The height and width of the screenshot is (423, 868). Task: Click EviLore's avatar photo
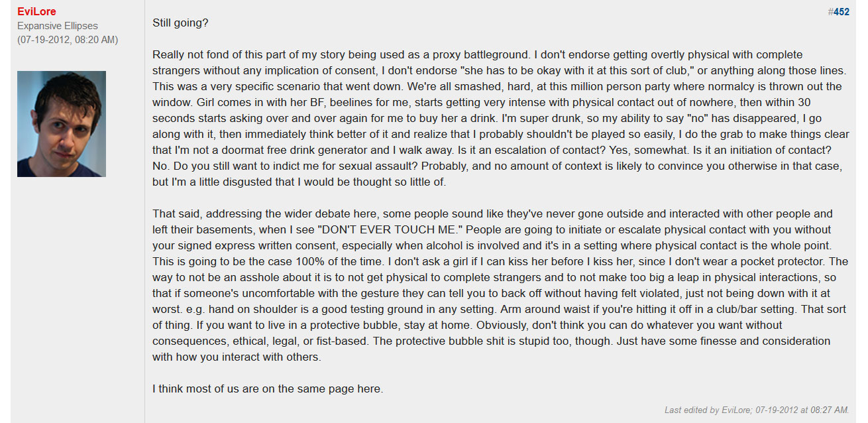(62, 124)
